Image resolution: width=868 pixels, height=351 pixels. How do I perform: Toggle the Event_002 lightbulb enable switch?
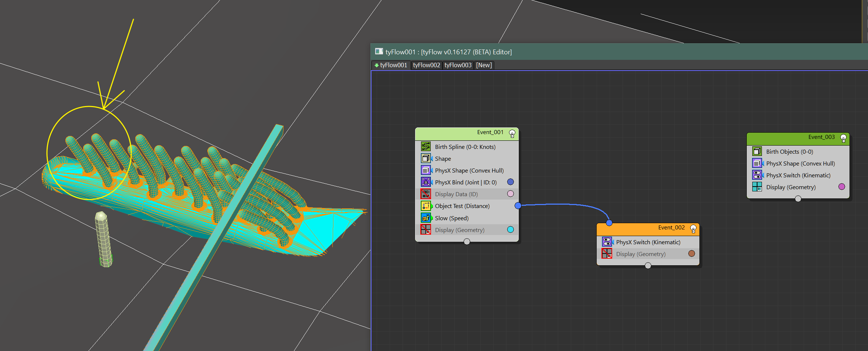pos(693,229)
